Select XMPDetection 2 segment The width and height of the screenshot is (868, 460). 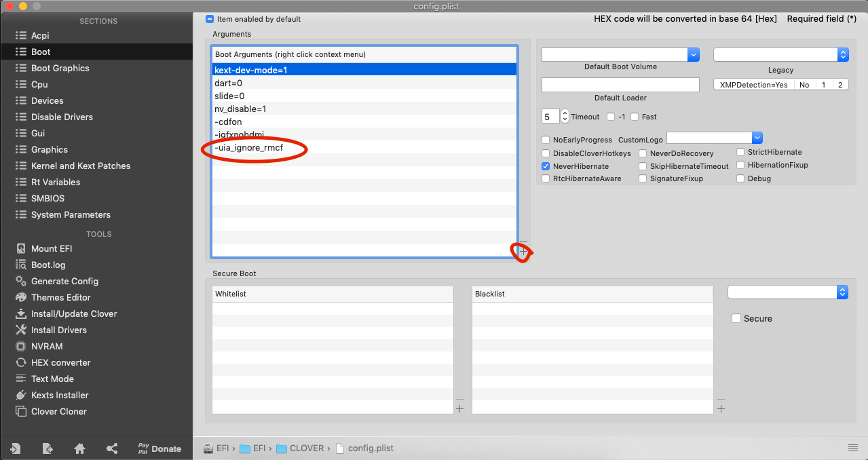pyautogui.click(x=840, y=85)
